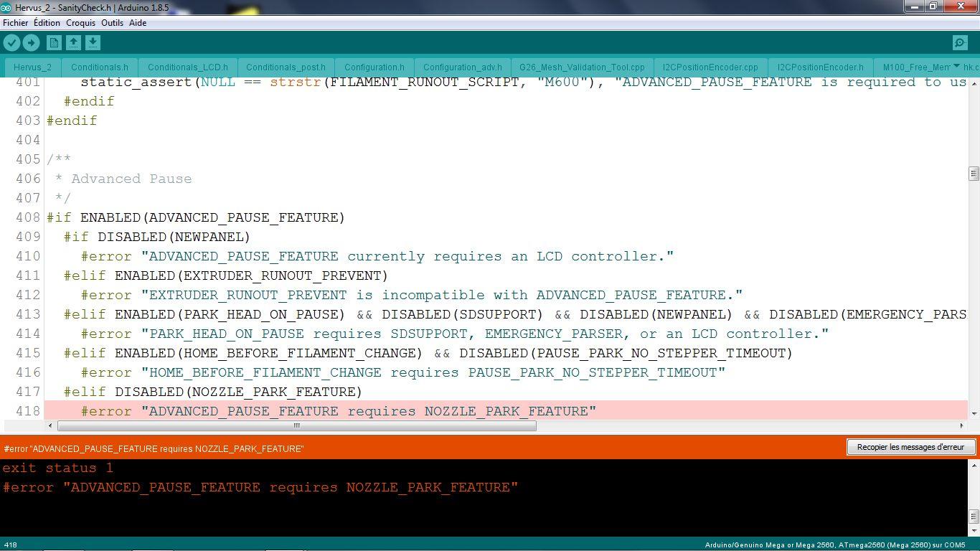This screenshot has width=980, height=551.
Task: Switch to the Hervus_2 tab
Action: tap(32, 67)
